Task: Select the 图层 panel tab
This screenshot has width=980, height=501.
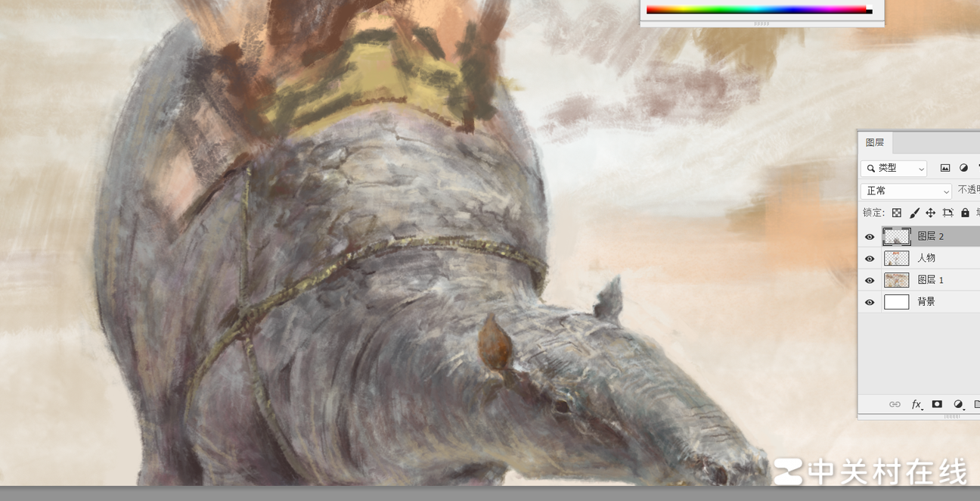Action: coord(875,142)
